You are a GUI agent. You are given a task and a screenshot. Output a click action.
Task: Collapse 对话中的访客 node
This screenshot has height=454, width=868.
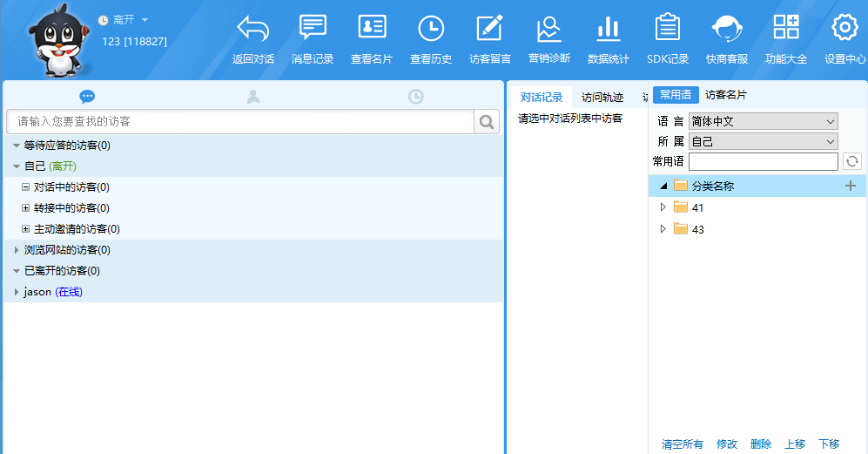tap(25, 186)
